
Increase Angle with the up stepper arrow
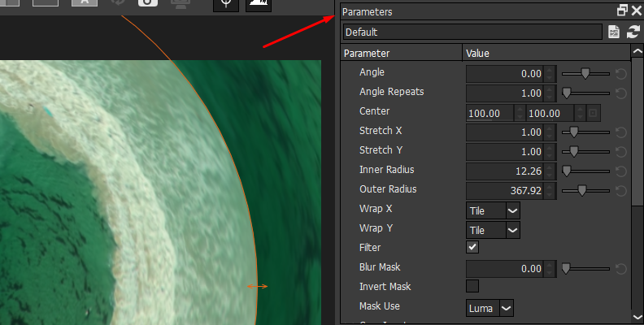click(x=550, y=70)
